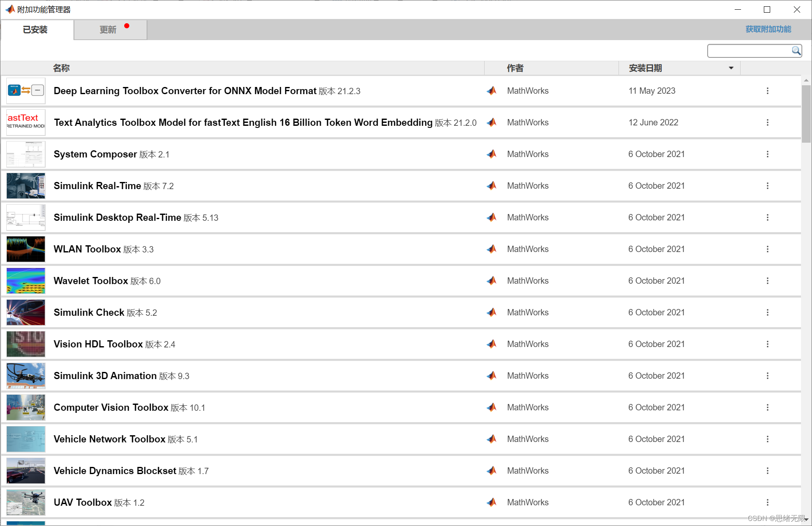This screenshot has height=526, width=812.
Task: Open options menu for Simulink 3D Animation
Action: point(767,376)
